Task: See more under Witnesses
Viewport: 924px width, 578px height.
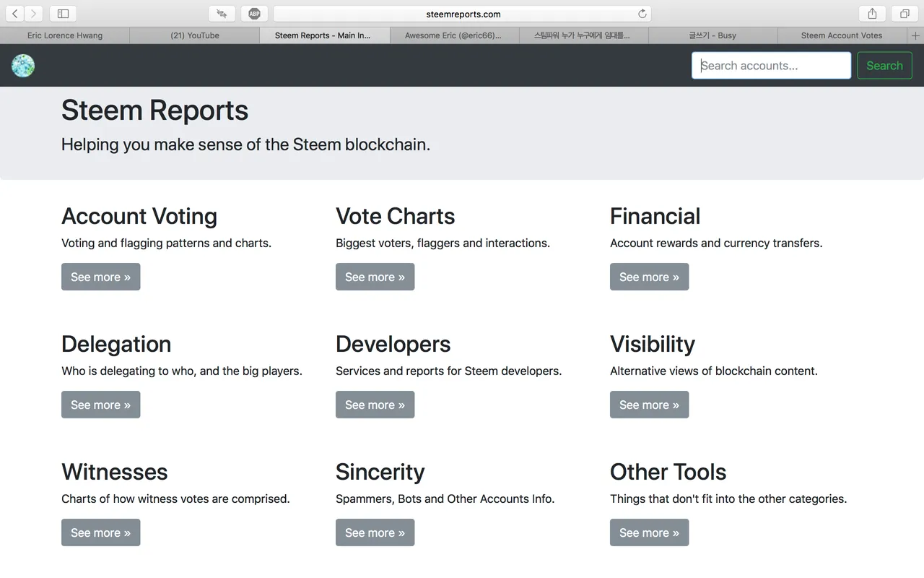Action: click(100, 532)
